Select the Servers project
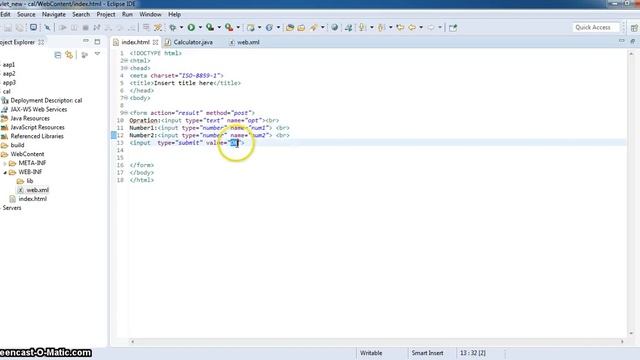 tap(11, 208)
